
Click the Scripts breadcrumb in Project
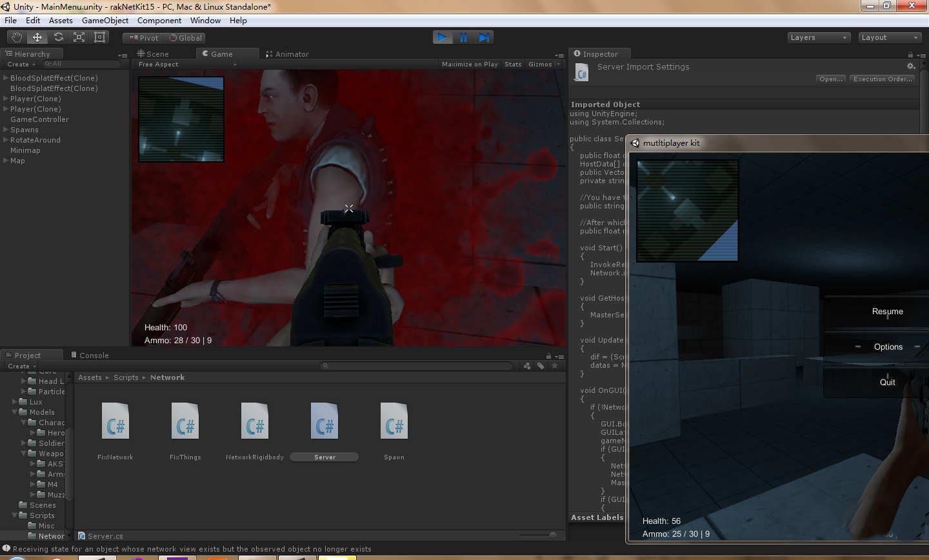tap(126, 378)
